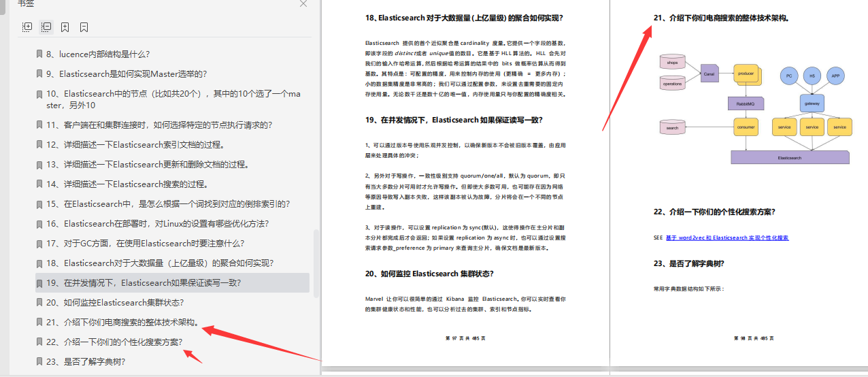
Task: Click the gateway box in the diagram
Action: point(812,103)
